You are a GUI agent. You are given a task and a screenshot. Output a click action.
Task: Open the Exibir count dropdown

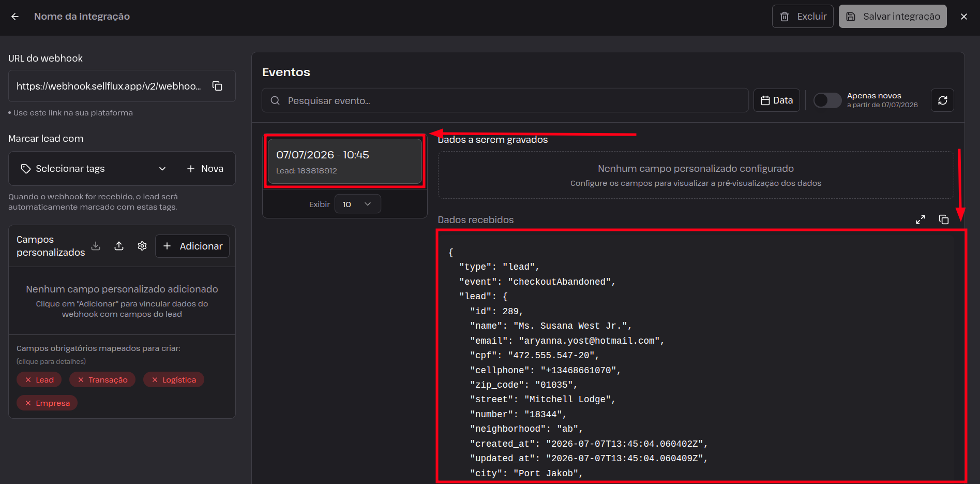tap(357, 204)
